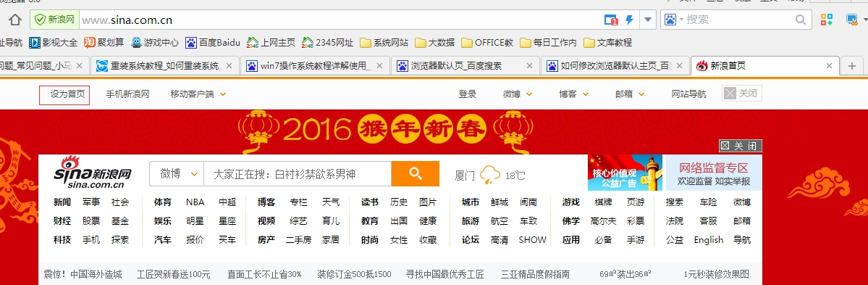The width and height of the screenshot is (868, 285).
Task: Click the rainy weather cloud icon
Action: tap(490, 175)
